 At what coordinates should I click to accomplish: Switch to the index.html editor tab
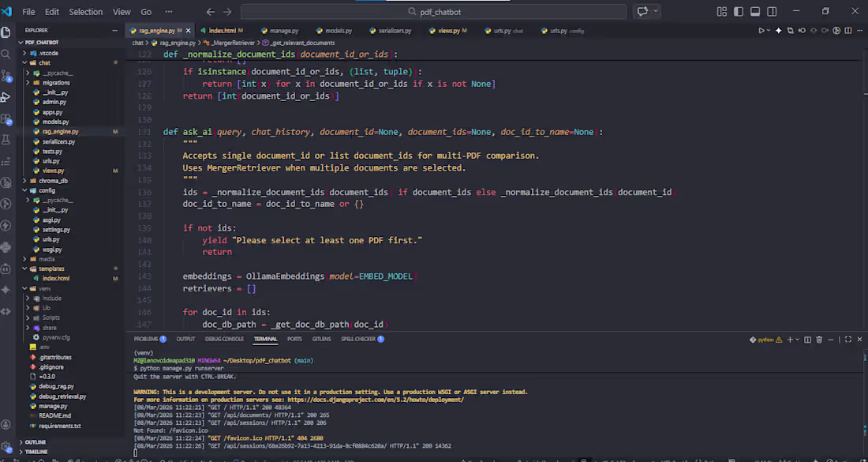click(x=222, y=31)
